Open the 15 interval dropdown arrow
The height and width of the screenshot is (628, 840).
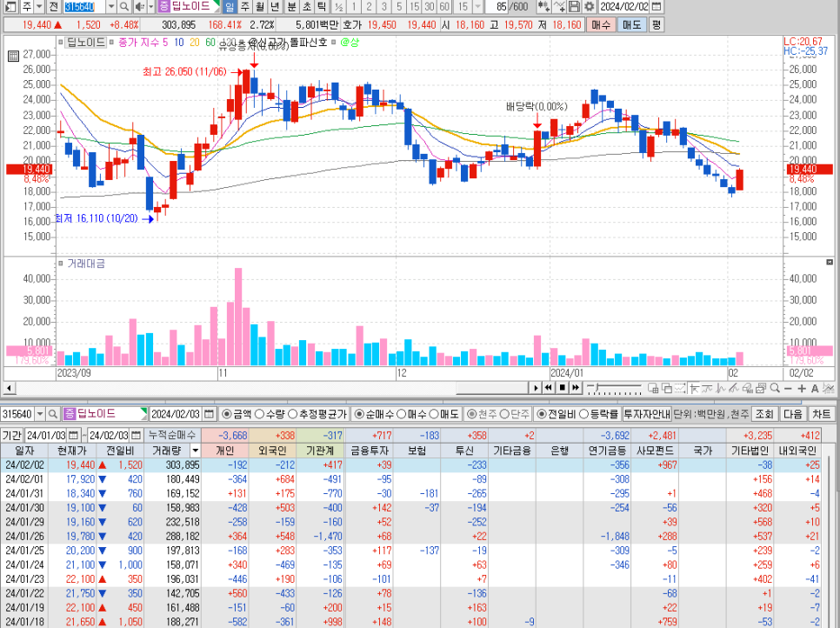coord(477,6)
